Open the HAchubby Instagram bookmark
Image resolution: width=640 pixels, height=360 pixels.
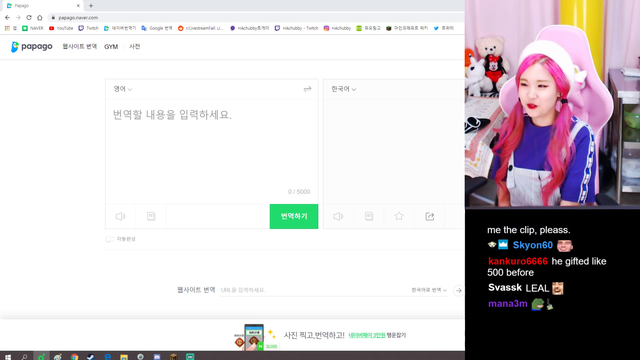point(337,28)
